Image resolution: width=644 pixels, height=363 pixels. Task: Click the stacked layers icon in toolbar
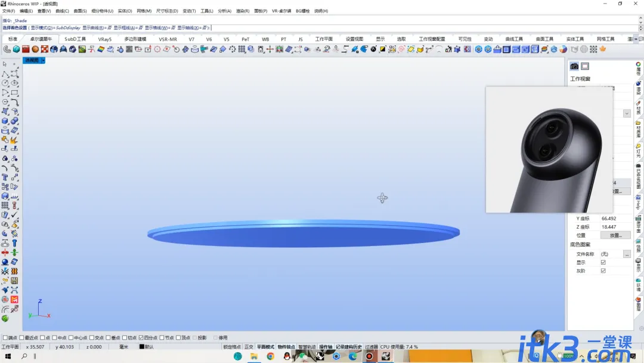coord(544,50)
